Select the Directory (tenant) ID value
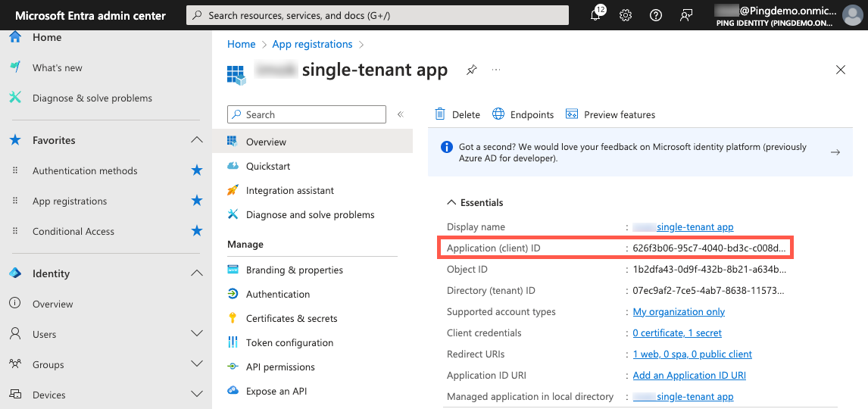This screenshot has width=868, height=409. (x=709, y=291)
